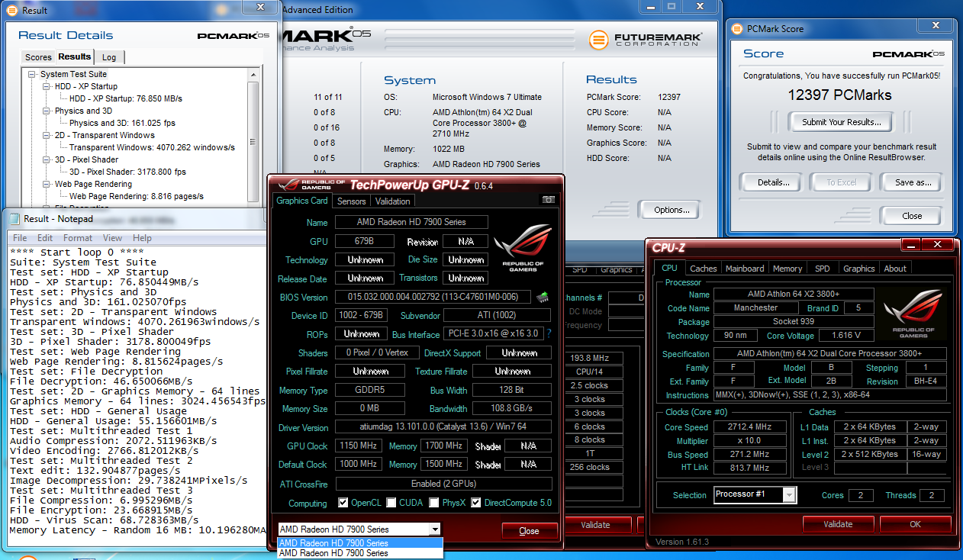Open the About tab in CPU-Z

coord(895,269)
